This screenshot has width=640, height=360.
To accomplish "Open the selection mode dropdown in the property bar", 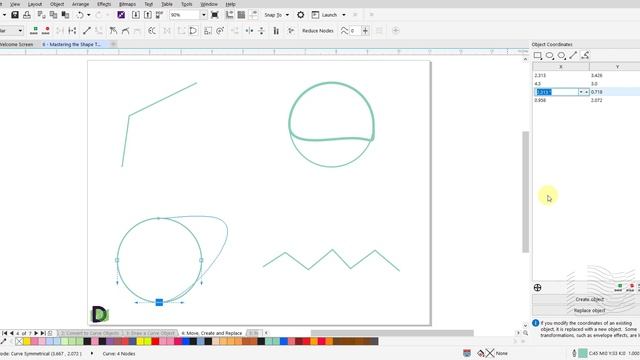I will click(x=20, y=31).
